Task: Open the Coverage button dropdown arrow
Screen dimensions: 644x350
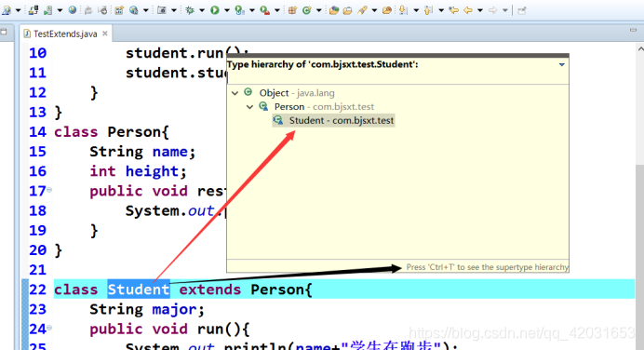Action: tap(252, 10)
